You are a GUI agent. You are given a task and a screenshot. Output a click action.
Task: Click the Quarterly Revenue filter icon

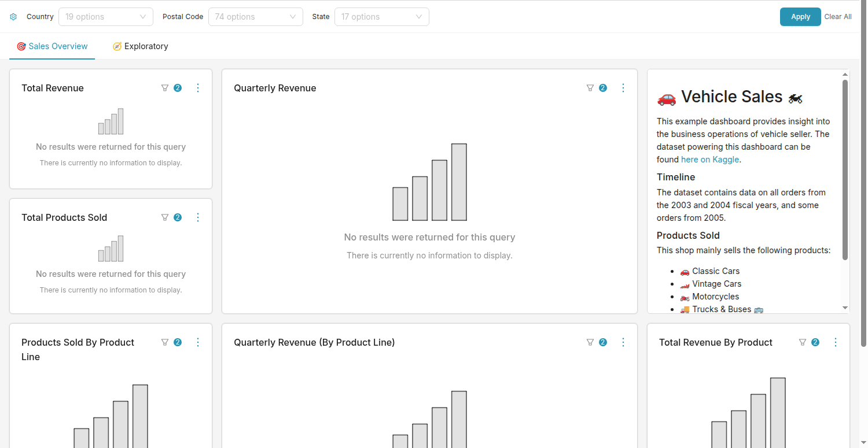pyautogui.click(x=590, y=88)
